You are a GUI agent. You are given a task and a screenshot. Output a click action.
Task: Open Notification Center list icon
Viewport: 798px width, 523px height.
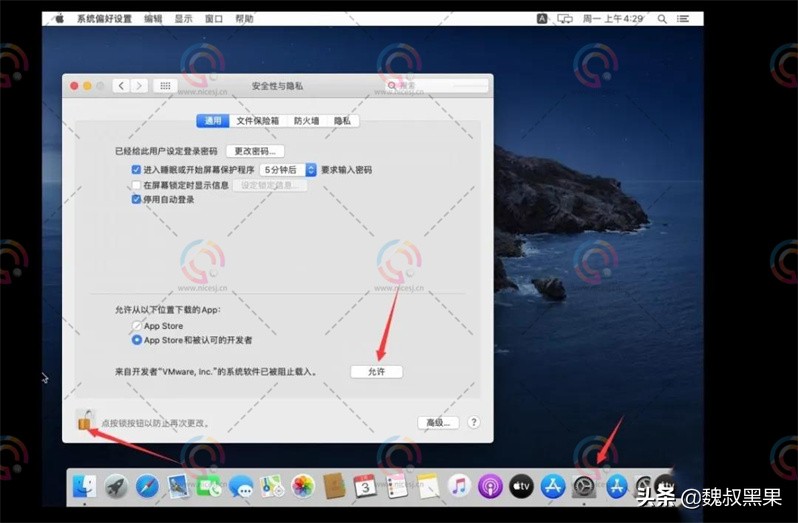tap(683, 19)
